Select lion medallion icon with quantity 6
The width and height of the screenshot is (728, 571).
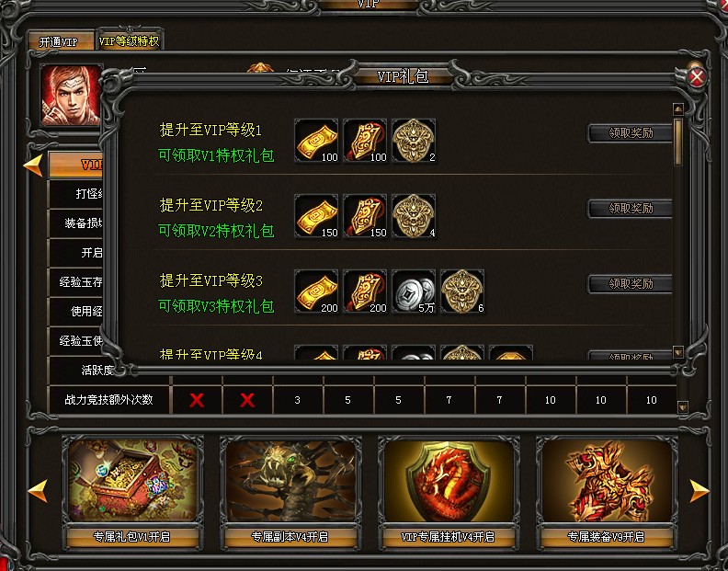(x=462, y=291)
